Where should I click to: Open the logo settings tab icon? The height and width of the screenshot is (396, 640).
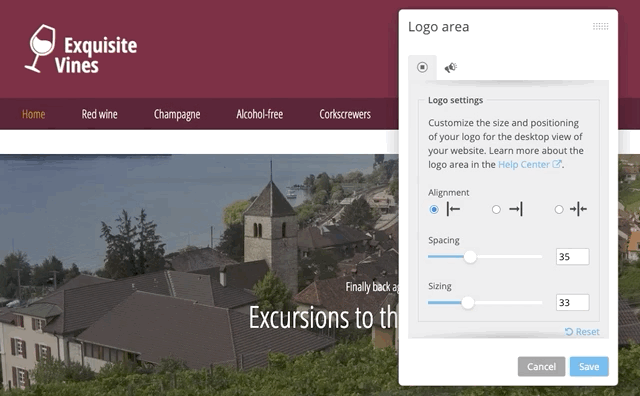pos(422,67)
